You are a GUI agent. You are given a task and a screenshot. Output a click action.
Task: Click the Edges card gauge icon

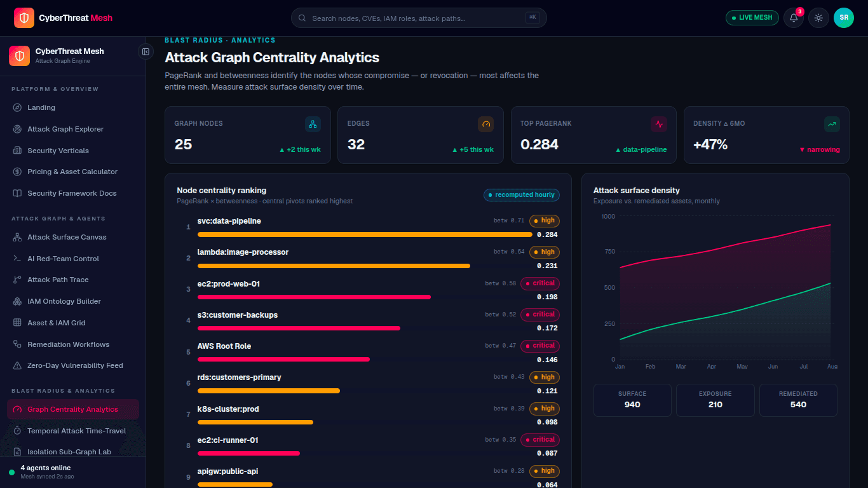(x=486, y=124)
